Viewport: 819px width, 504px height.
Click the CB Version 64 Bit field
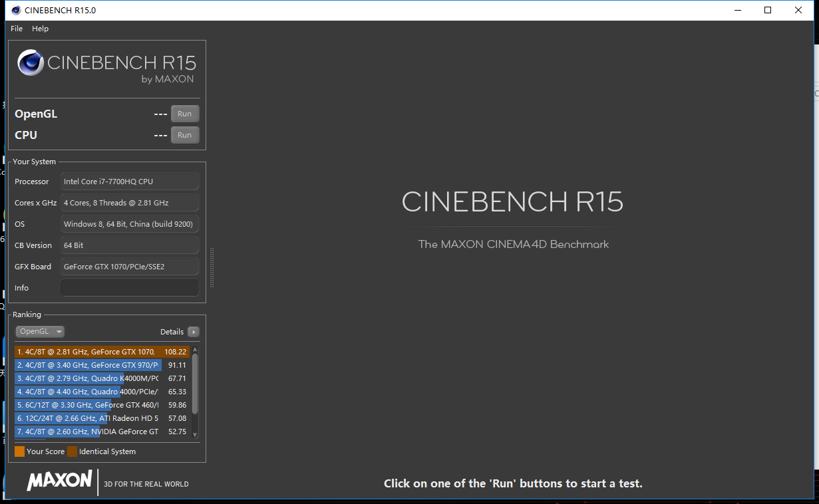[x=129, y=245]
